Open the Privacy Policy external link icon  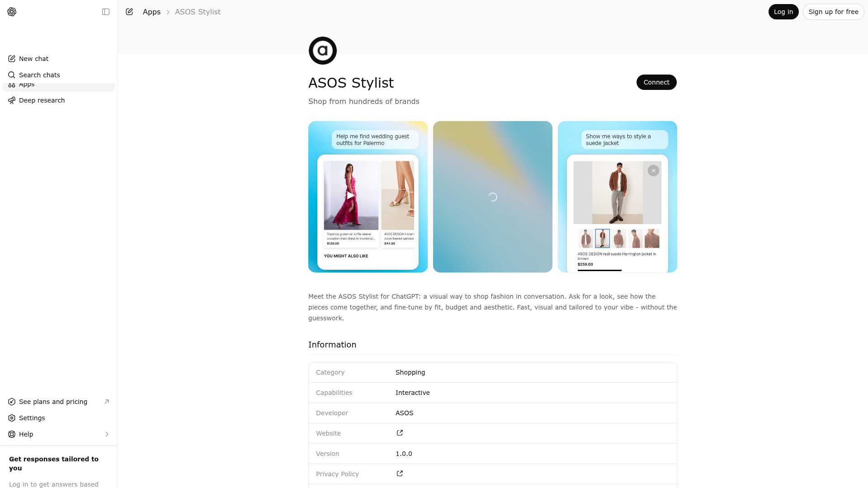[x=400, y=474]
